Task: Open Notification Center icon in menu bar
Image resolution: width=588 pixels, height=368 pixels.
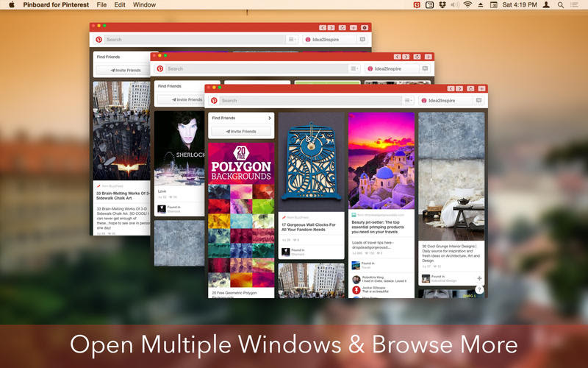Action: tap(574, 5)
